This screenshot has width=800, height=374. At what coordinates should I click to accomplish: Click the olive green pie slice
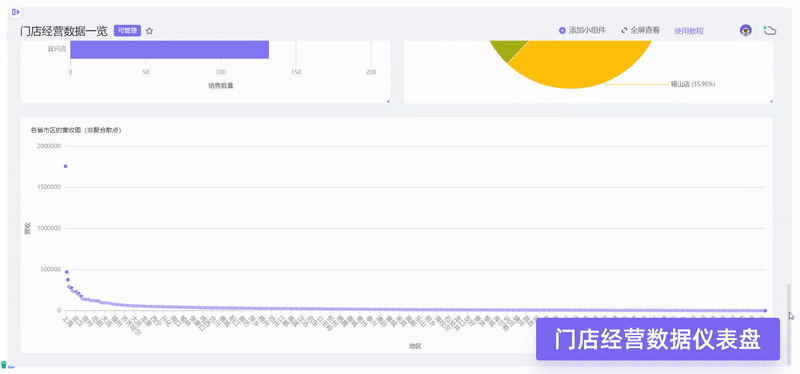pyautogui.click(x=510, y=49)
